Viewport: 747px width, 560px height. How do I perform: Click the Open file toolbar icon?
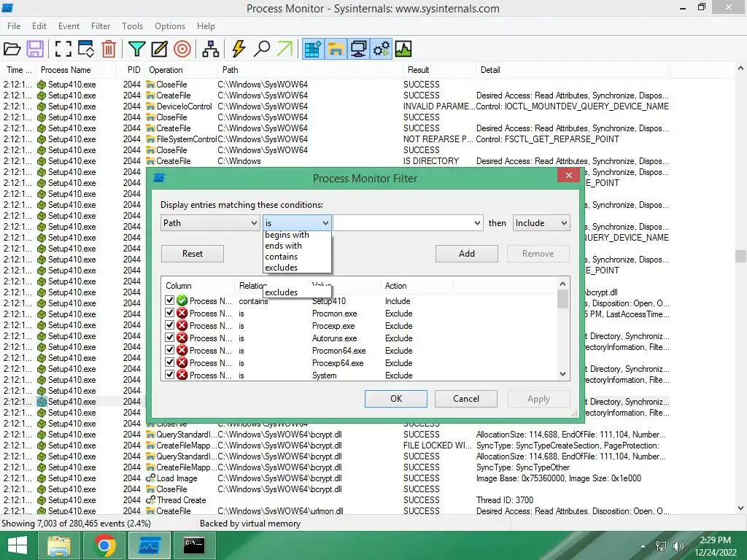tap(12, 49)
